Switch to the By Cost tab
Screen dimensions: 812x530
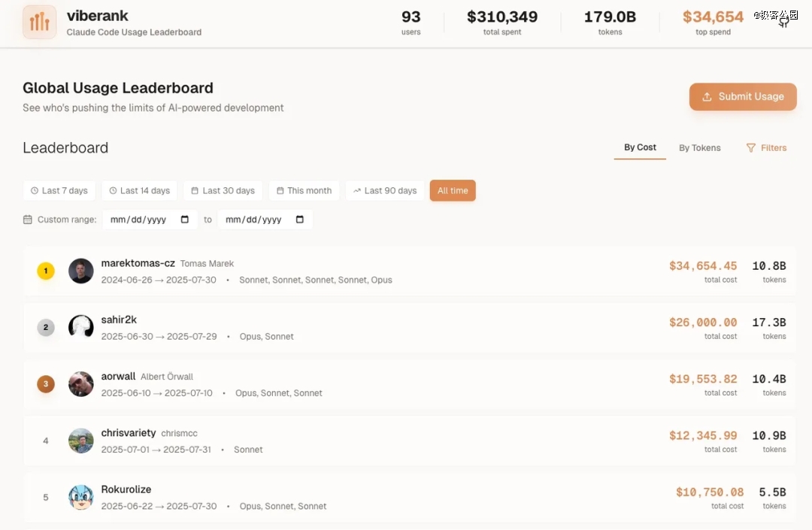point(640,147)
